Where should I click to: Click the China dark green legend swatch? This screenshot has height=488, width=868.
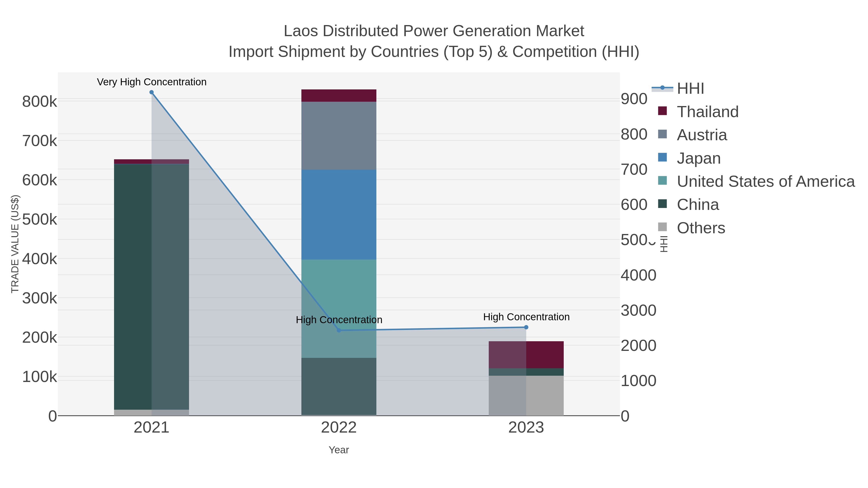pyautogui.click(x=663, y=204)
